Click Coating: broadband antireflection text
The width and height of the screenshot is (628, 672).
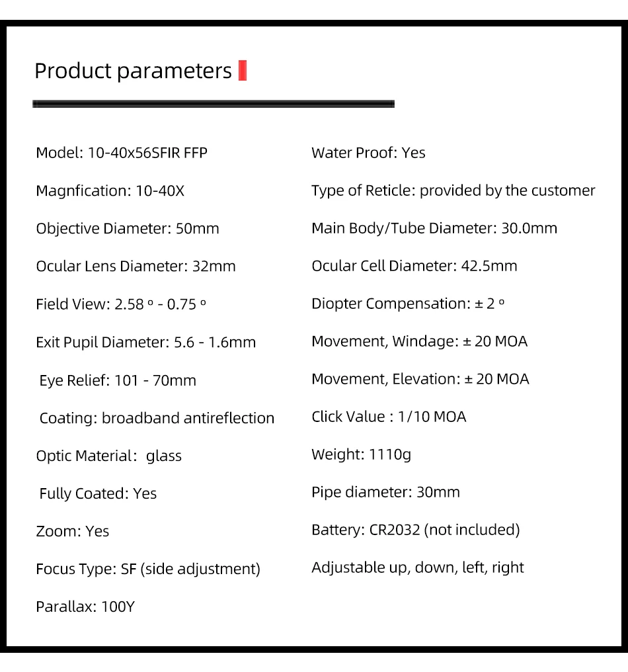point(157,418)
